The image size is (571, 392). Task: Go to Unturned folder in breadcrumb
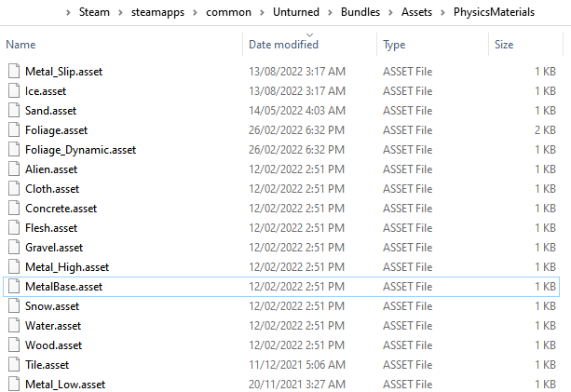pyautogui.click(x=296, y=12)
